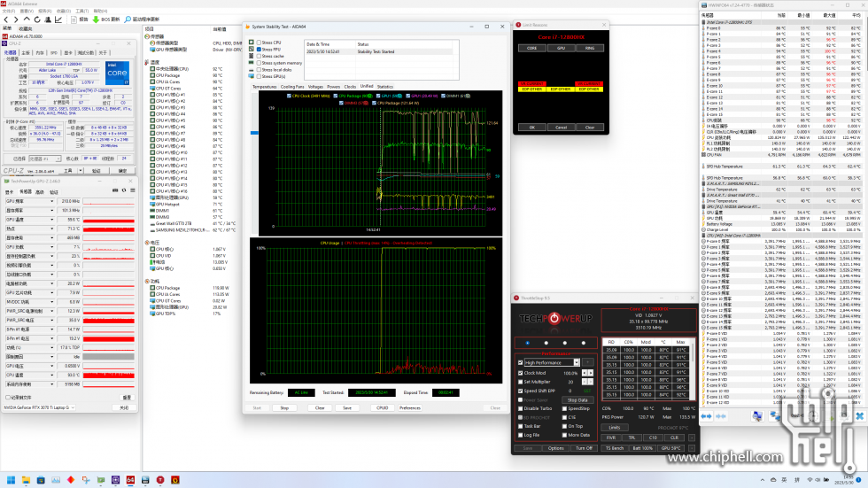Click the AIDA64 back navigation arrow
The height and width of the screenshot is (488, 868).
coord(6,19)
